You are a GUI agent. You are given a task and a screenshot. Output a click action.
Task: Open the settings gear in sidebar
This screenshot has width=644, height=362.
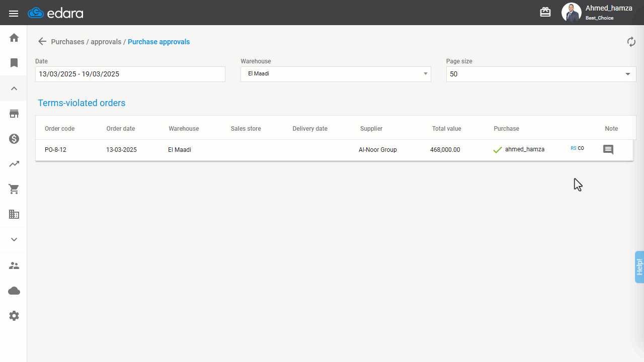pyautogui.click(x=14, y=316)
